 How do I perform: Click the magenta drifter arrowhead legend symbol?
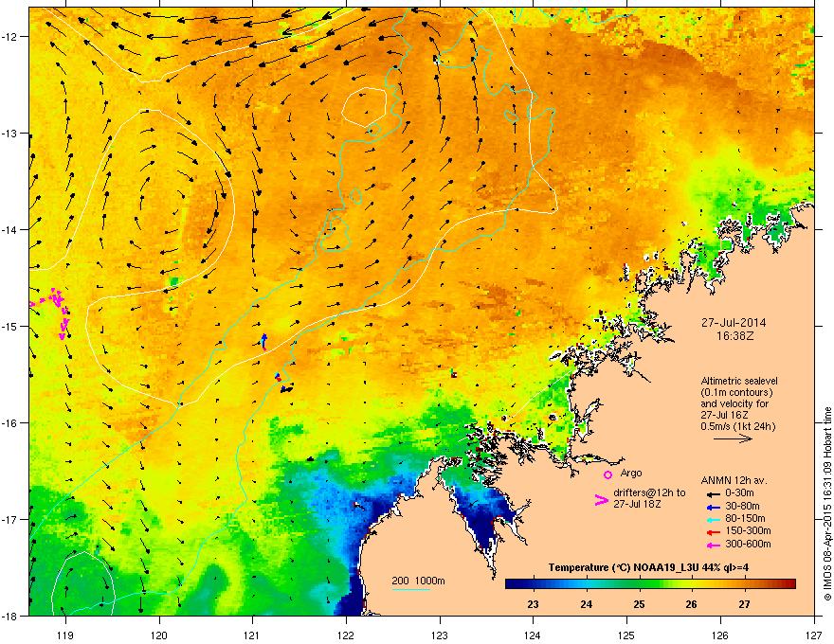(601, 499)
